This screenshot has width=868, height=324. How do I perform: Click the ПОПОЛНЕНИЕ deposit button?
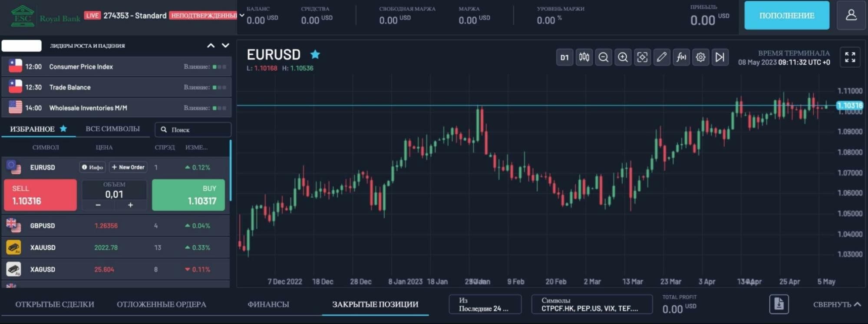(x=786, y=15)
